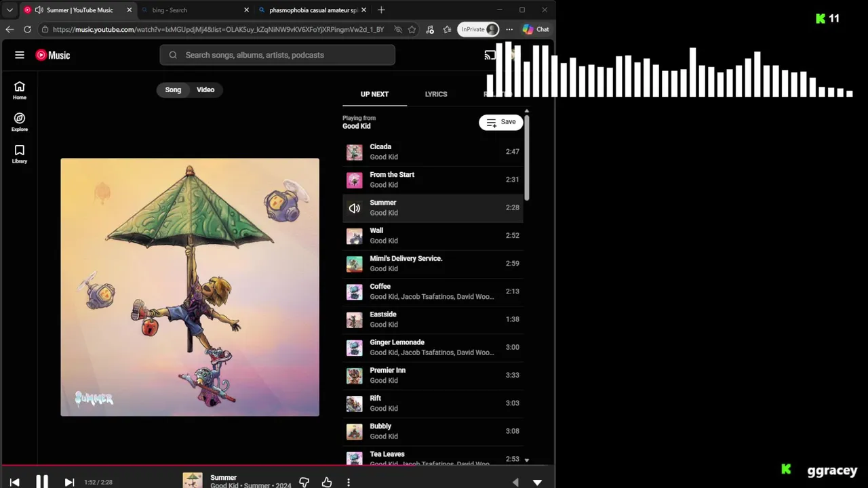Open a new tab with plus button
The width and height of the screenshot is (868, 488).
click(381, 10)
